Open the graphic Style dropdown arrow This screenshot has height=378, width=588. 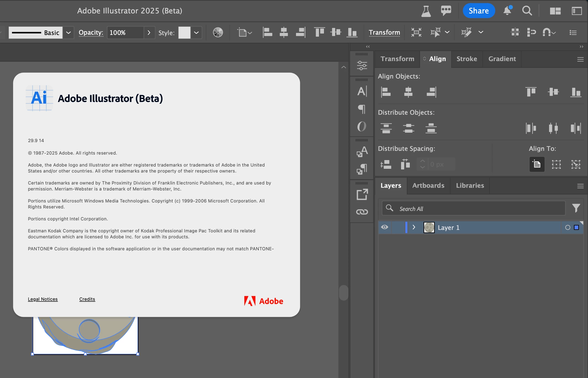196,33
